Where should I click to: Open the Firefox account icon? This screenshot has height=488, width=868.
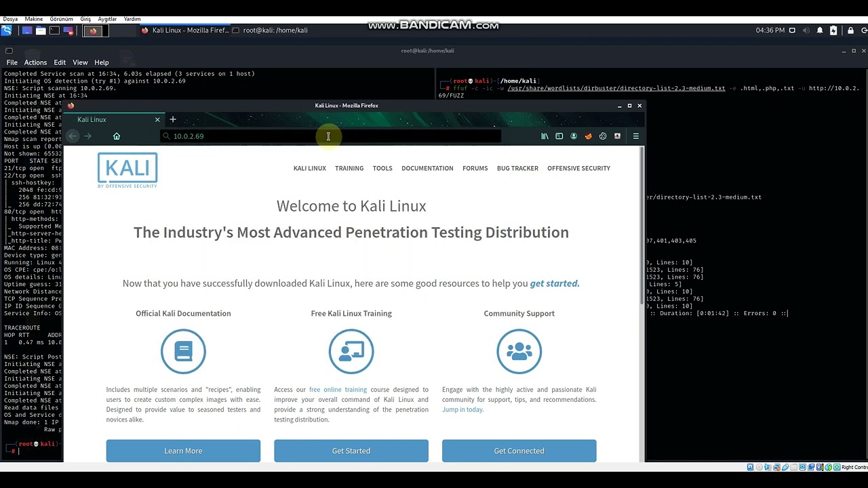pos(574,136)
